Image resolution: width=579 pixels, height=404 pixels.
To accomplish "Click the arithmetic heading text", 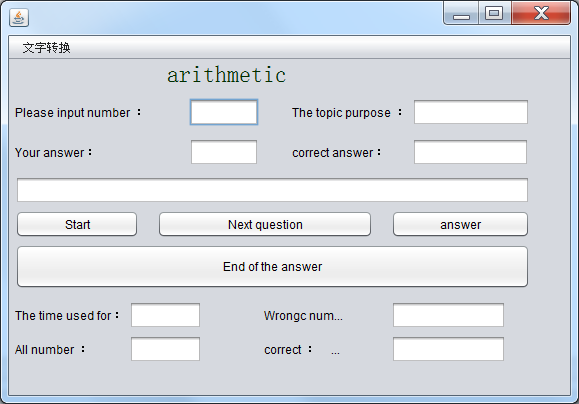I will [226, 75].
